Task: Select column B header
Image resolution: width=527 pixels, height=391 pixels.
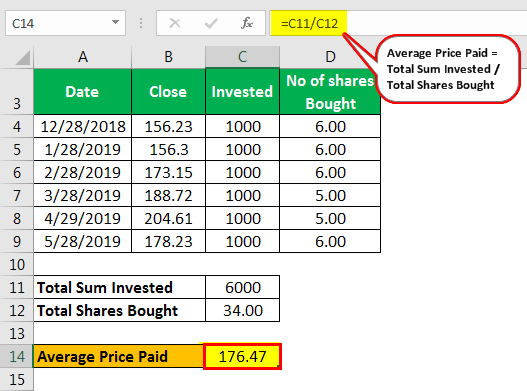Action: click(x=168, y=57)
